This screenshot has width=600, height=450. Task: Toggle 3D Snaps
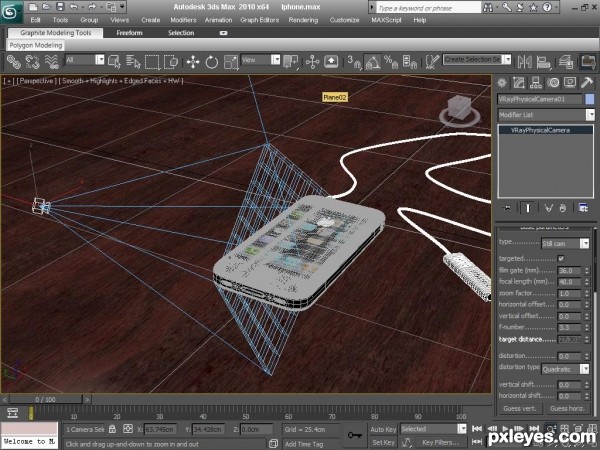pyautogui.click(x=354, y=62)
